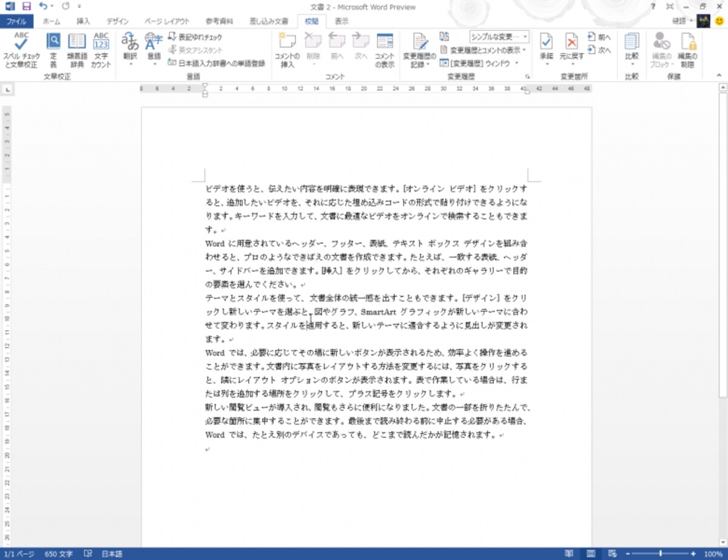
Task: Go to next change 次へ in 変更箇所
Action: [599, 50]
